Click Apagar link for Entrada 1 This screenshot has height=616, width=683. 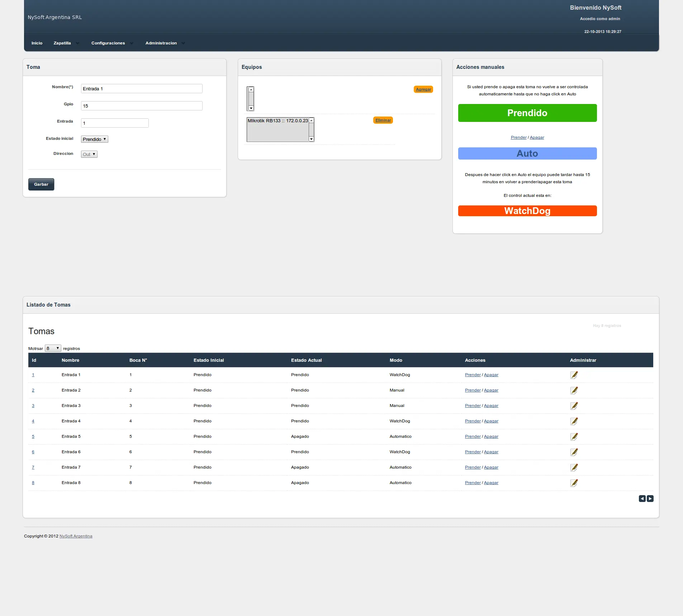tap(491, 375)
